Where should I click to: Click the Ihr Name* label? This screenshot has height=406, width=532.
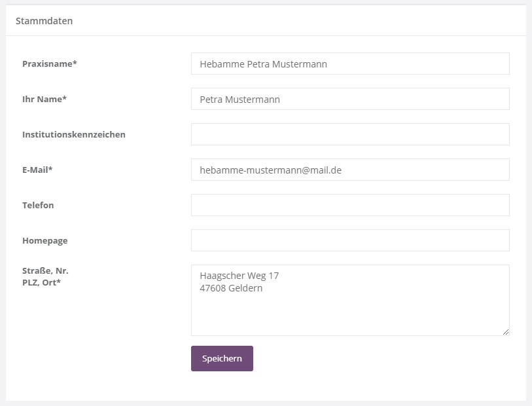44,99
